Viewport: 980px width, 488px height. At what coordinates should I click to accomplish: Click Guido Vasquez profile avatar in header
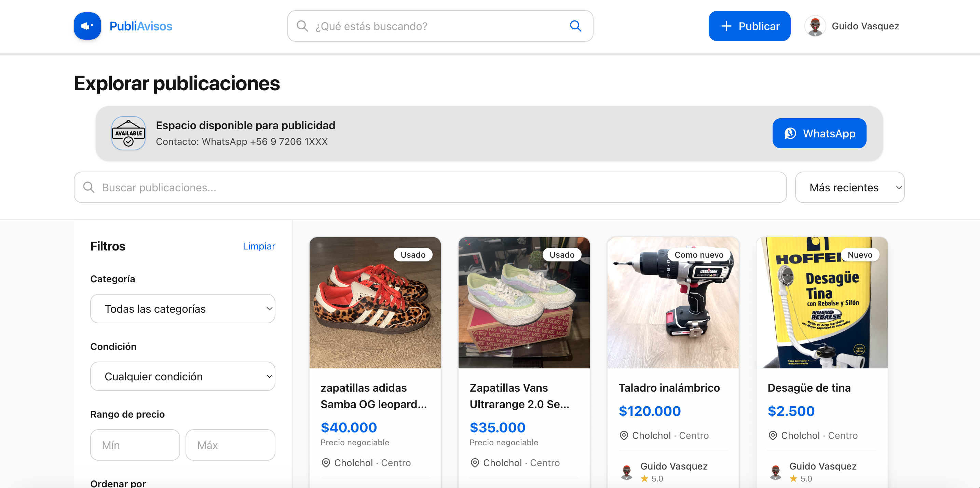(815, 26)
